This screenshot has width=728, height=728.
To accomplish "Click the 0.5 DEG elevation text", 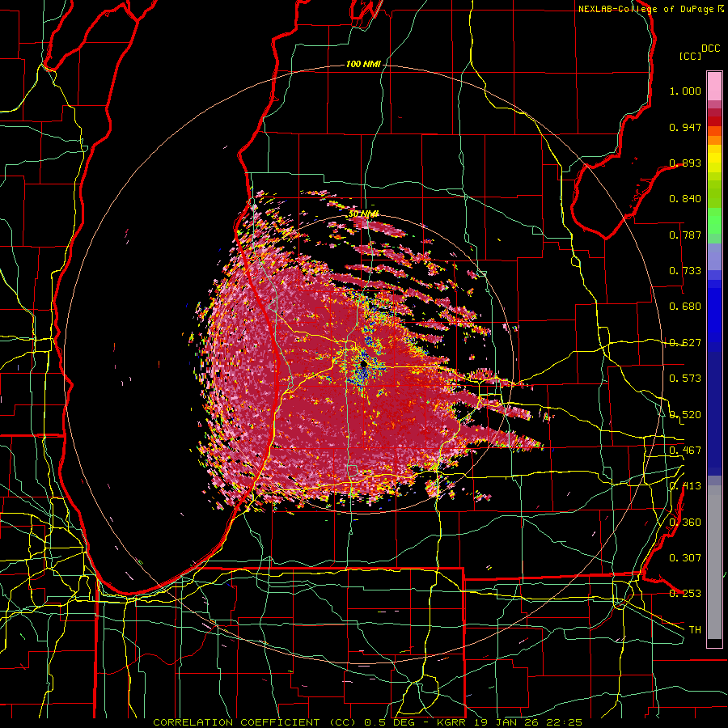I will [391, 722].
